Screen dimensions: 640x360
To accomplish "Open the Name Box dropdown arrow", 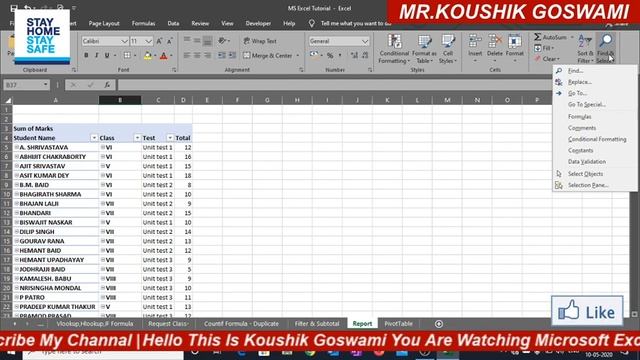I will pos(45,85).
